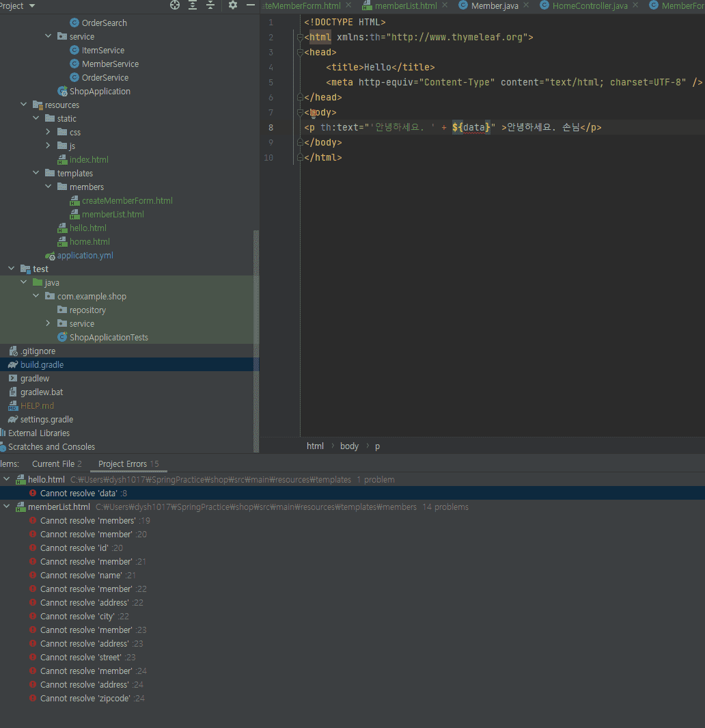
Task: Expand the js folder
Action: (49, 146)
